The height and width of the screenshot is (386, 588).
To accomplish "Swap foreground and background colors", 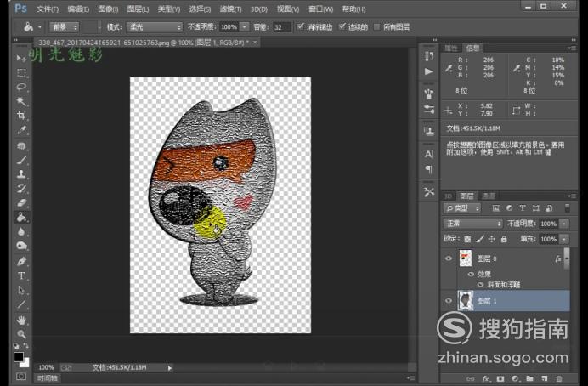I will [25, 345].
